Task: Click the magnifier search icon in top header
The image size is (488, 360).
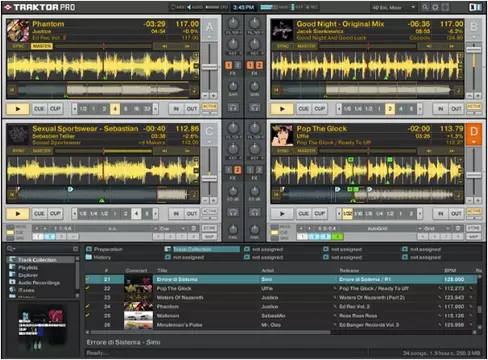Action: (x=425, y=7)
